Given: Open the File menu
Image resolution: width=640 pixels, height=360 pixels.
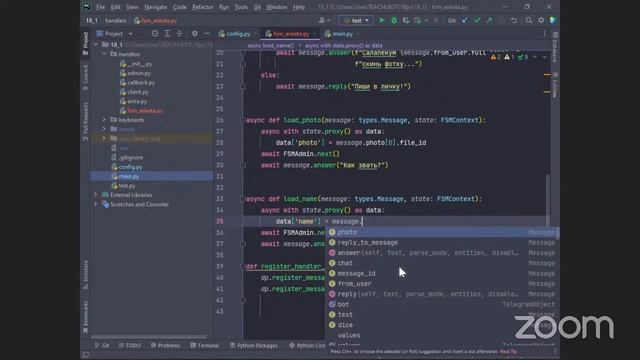Looking at the screenshot, I should (x=100, y=7).
